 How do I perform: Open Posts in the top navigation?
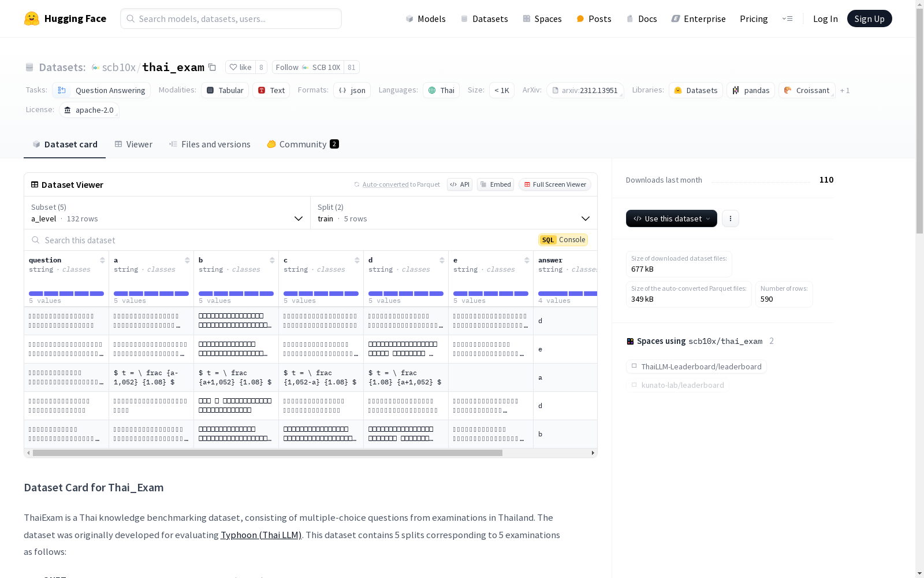(x=594, y=18)
